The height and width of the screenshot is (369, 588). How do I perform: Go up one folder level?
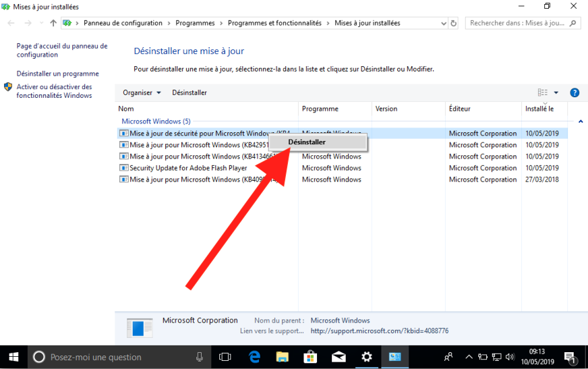(53, 23)
